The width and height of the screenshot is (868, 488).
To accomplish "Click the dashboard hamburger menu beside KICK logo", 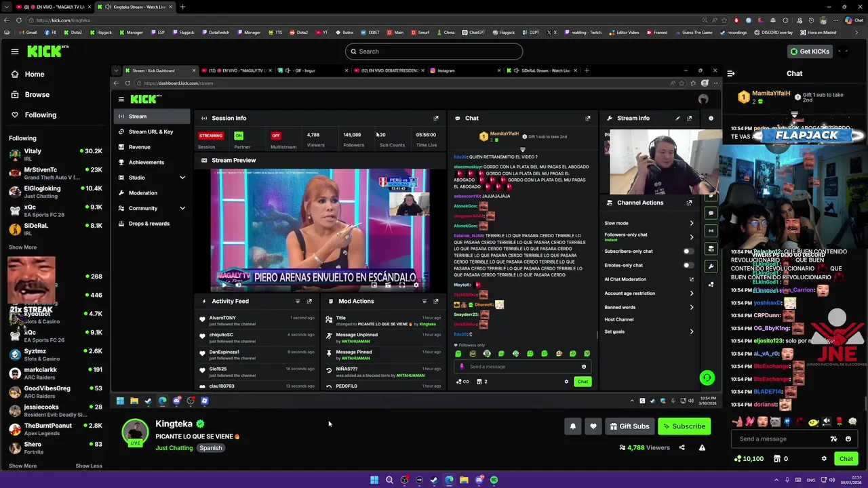I will tap(121, 99).
